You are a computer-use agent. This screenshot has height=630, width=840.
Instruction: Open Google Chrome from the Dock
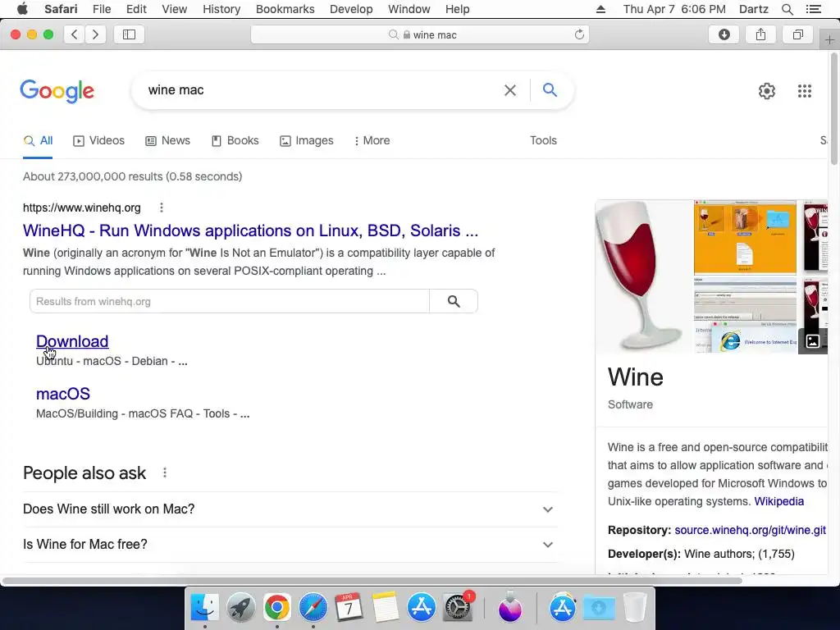coord(276,607)
